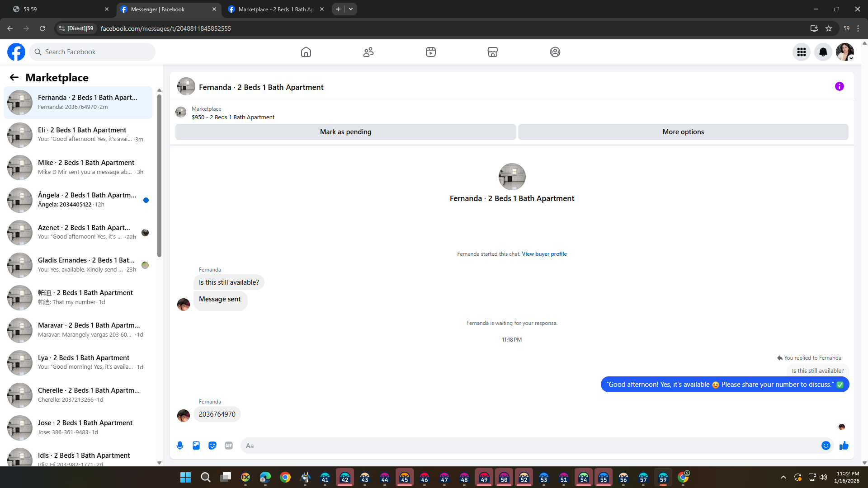Go back from Marketplace chats list
This screenshot has width=868, height=488.
pyautogui.click(x=14, y=77)
